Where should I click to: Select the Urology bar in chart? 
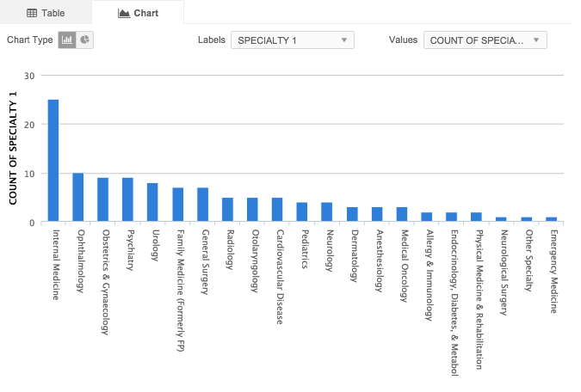pos(152,203)
